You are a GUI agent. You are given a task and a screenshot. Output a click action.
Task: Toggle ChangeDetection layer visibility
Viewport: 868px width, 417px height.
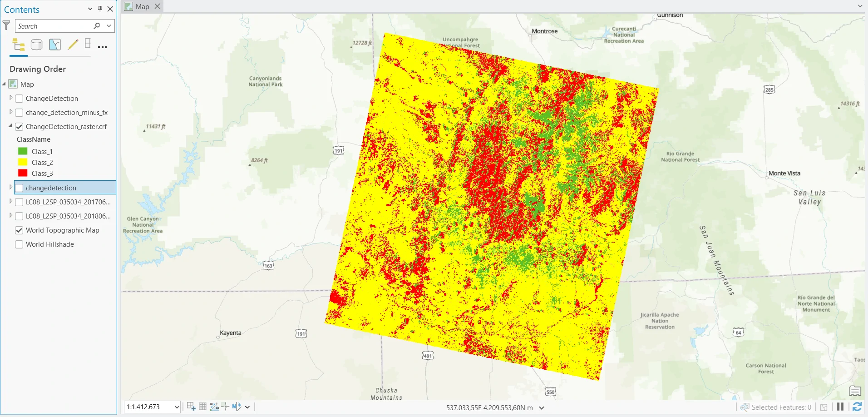19,99
